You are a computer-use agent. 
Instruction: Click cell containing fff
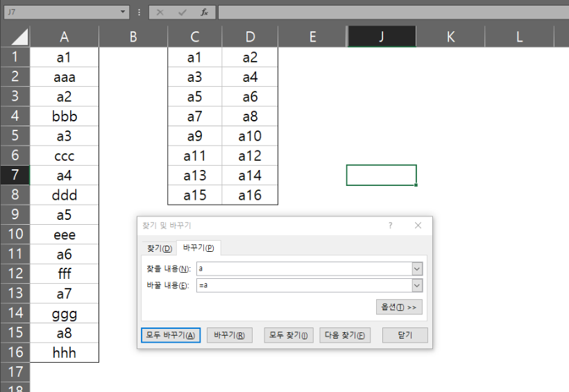click(x=65, y=273)
